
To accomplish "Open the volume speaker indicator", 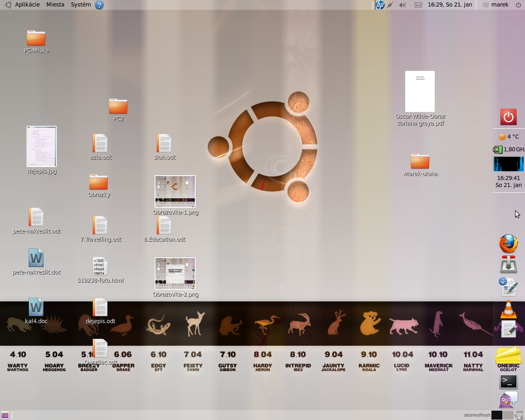I will tap(402, 5).
